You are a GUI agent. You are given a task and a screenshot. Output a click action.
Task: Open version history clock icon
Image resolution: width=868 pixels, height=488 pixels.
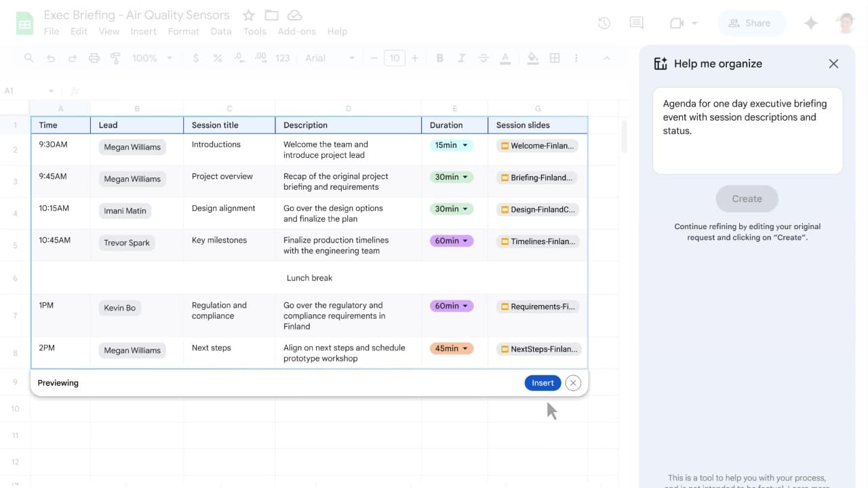pos(604,23)
